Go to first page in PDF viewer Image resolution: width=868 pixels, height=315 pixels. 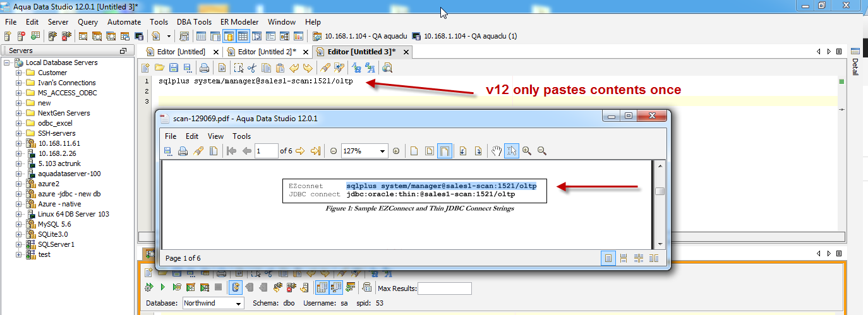(x=231, y=151)
